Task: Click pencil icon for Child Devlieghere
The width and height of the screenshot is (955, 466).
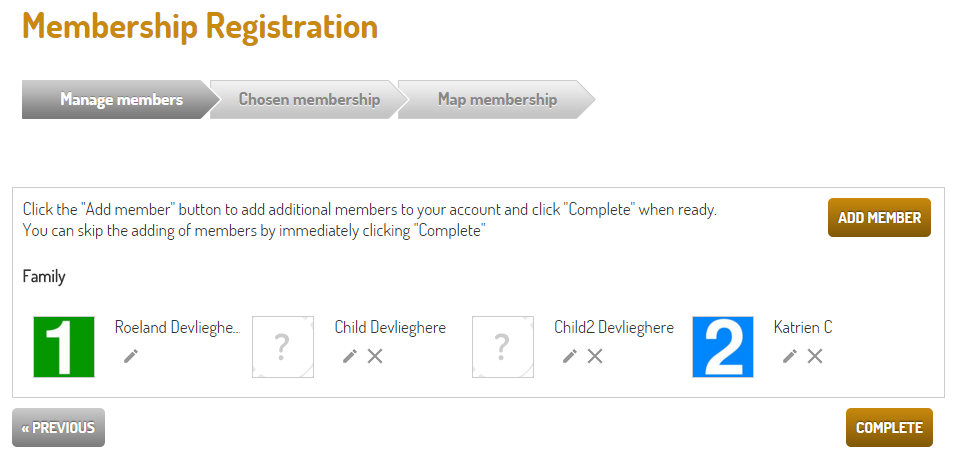Action: [x=349, y=356]
